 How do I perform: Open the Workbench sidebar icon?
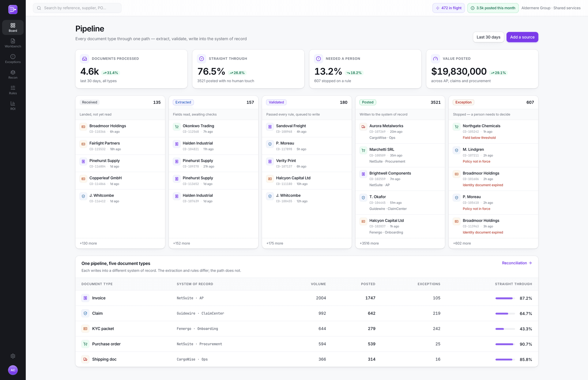point(13,43)
